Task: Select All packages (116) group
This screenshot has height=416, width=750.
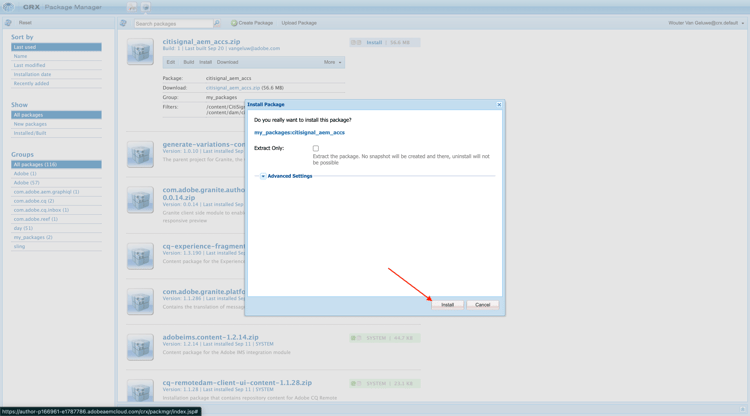Action: [56, 164]
